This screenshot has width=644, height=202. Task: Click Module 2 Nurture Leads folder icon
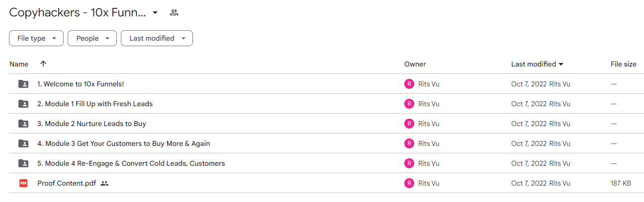pos(23,124)
